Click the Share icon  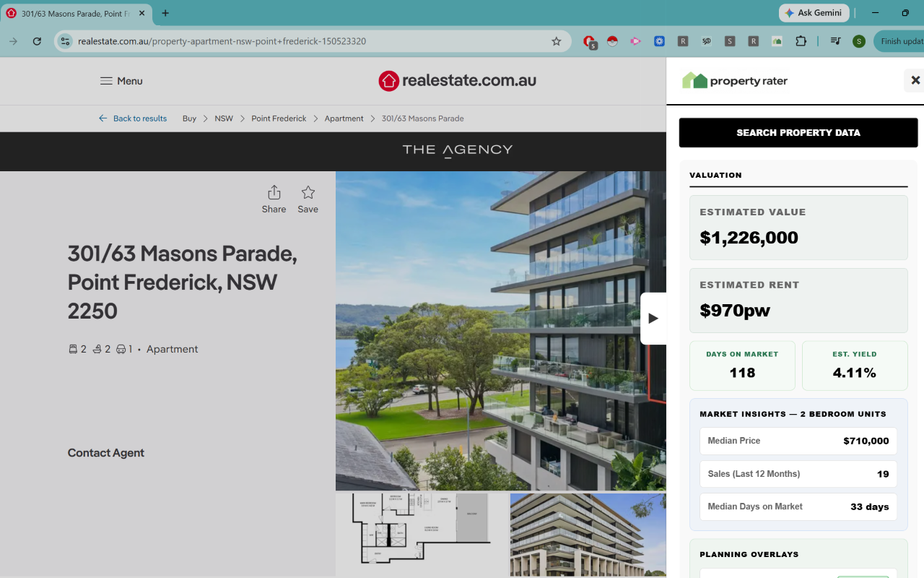coord(274,192)
